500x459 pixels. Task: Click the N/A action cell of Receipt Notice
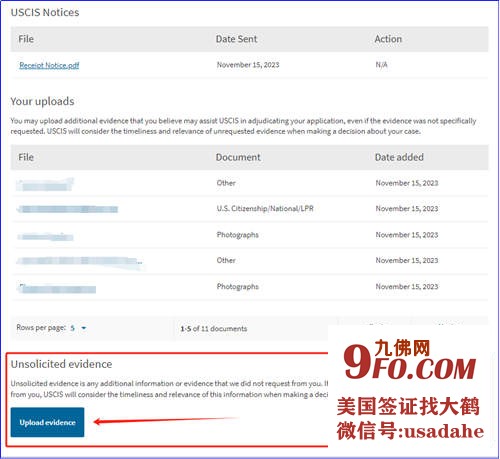381,65
